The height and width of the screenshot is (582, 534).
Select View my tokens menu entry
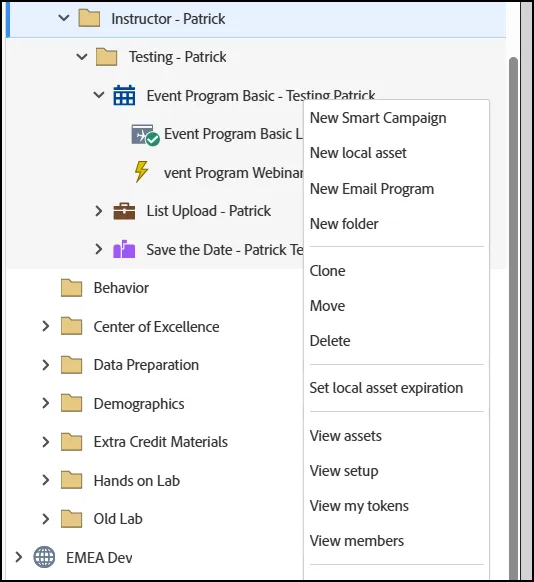[359, 506]
